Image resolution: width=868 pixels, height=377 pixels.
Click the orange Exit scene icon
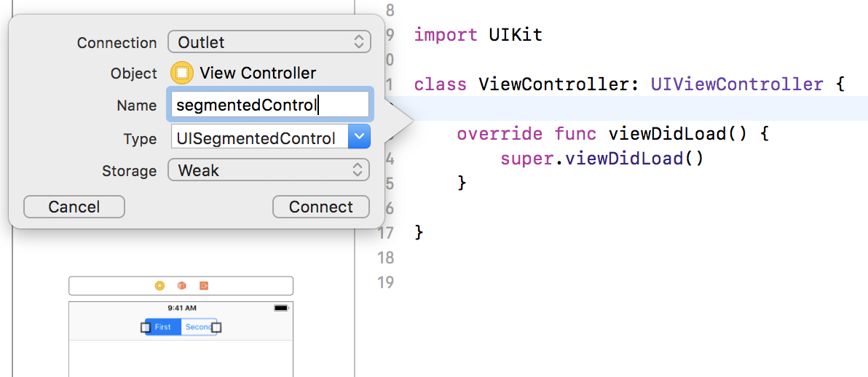pyautogui.click(x=204, y=285)
